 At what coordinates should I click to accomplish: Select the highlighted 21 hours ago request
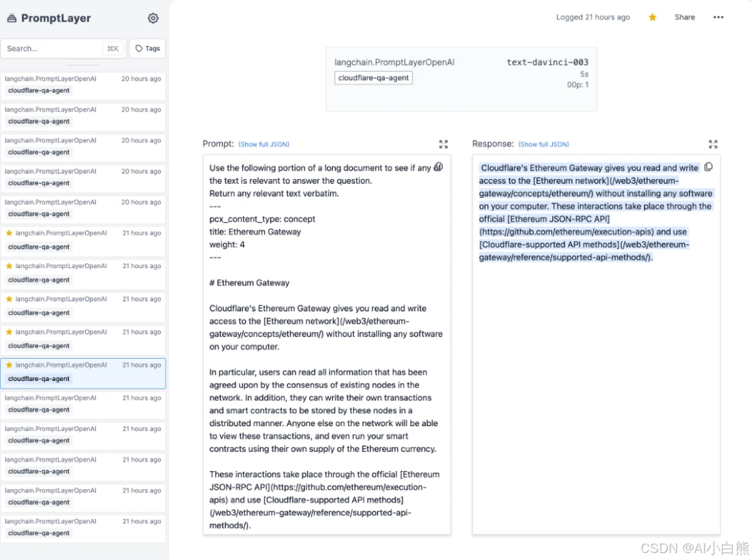click(83, 373)
